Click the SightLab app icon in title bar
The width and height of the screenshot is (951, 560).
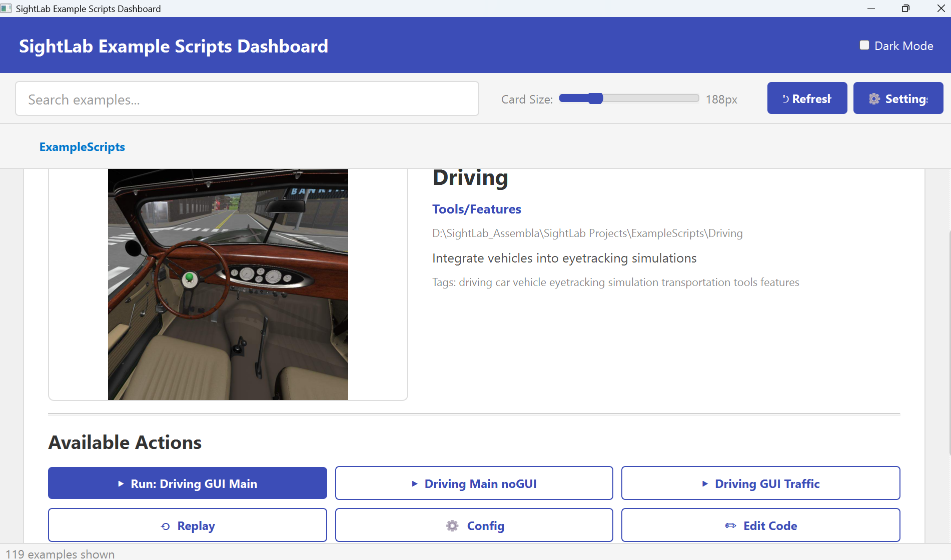point(6,8)
